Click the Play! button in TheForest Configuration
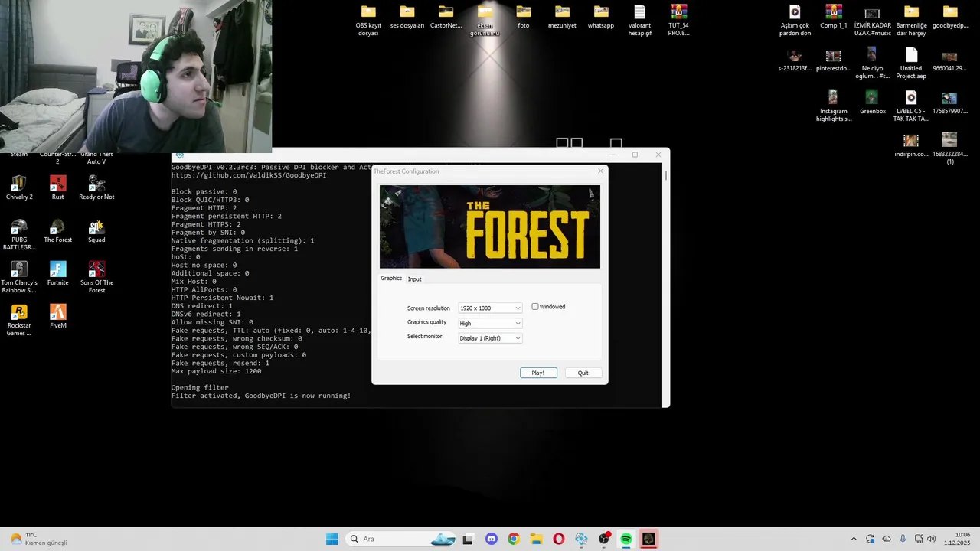This screenshot has width=980, height=551. [538, 373]
